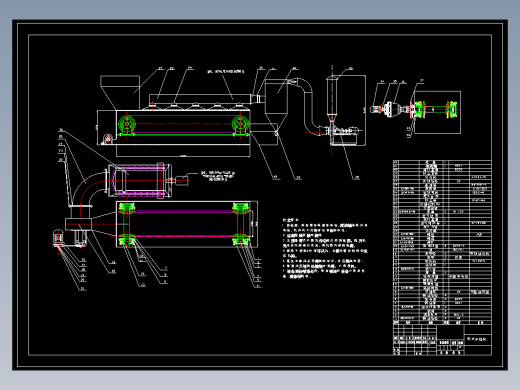Select the top-left green bearing in plan view
The height and width of the screenshot is (390, 520).
pos(127,208)
